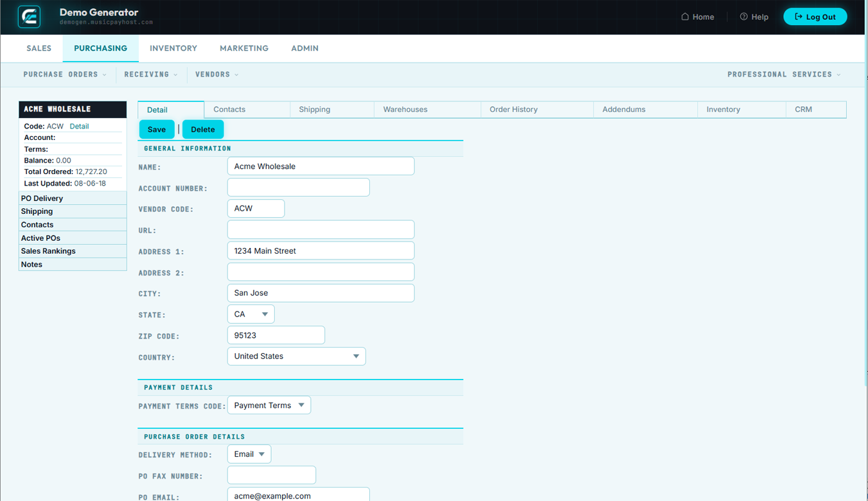868x501 pixels.
Task: Expand the Purchase Orders submenu
Action: pyautogui.click(x=65, y=75)
